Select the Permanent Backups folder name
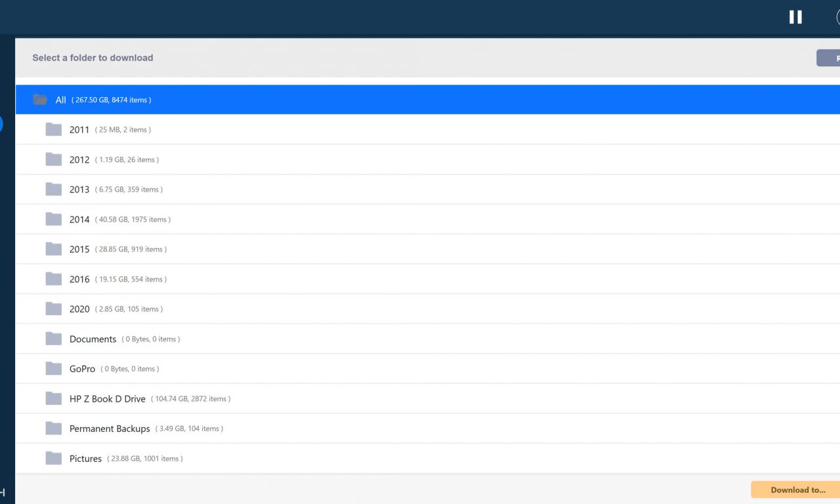 (x=110, y=429)
